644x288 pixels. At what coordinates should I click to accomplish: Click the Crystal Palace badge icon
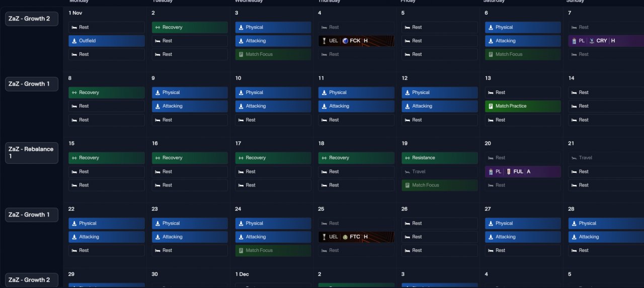click(x=592, y=41)
